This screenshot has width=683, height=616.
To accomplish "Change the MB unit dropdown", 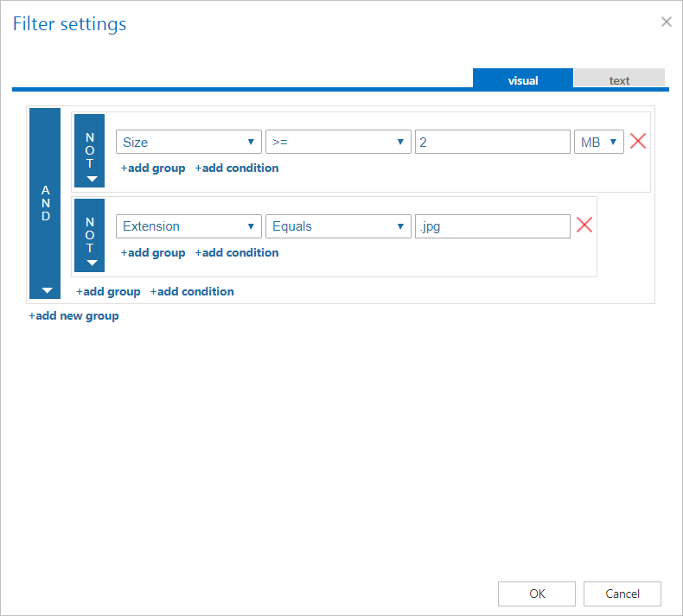I will pyautogui.click(x=598, y=143).
